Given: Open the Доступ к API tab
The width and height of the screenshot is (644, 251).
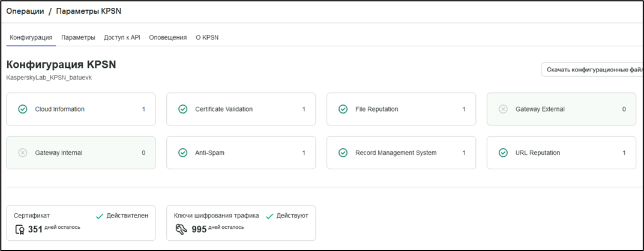Looking at the screenshot, I should tap(122, 37).
